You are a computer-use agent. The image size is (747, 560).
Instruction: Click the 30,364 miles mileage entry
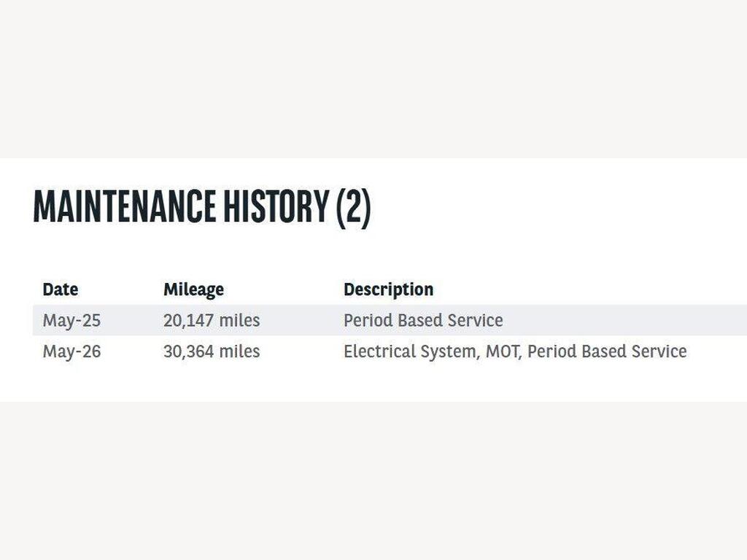click(x=212, y=351)
